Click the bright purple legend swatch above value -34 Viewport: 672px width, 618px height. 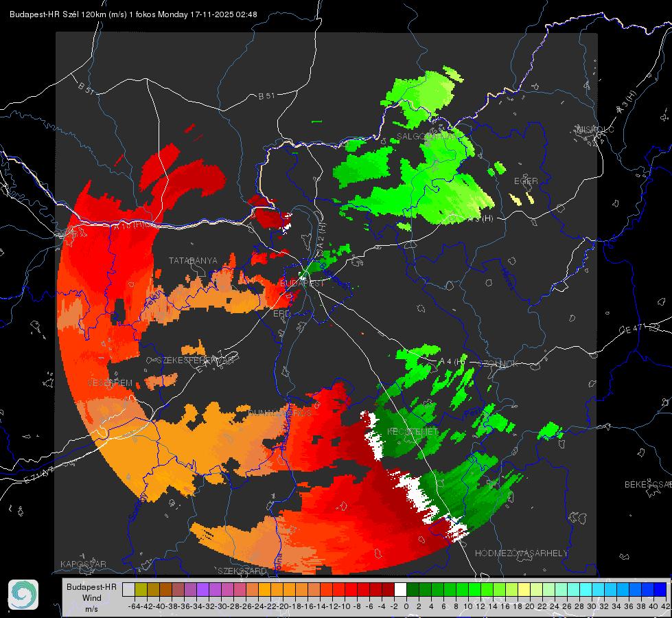coord(202,589)
